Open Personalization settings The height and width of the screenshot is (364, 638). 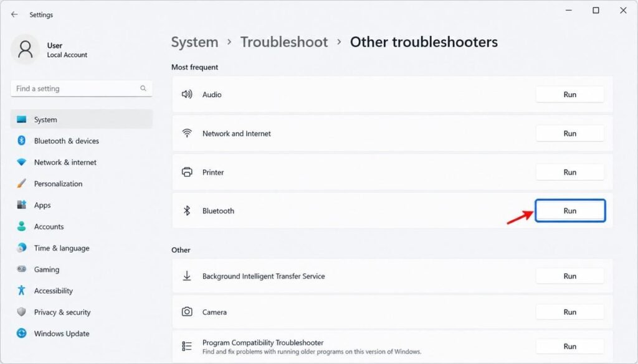tap(82, 183)
